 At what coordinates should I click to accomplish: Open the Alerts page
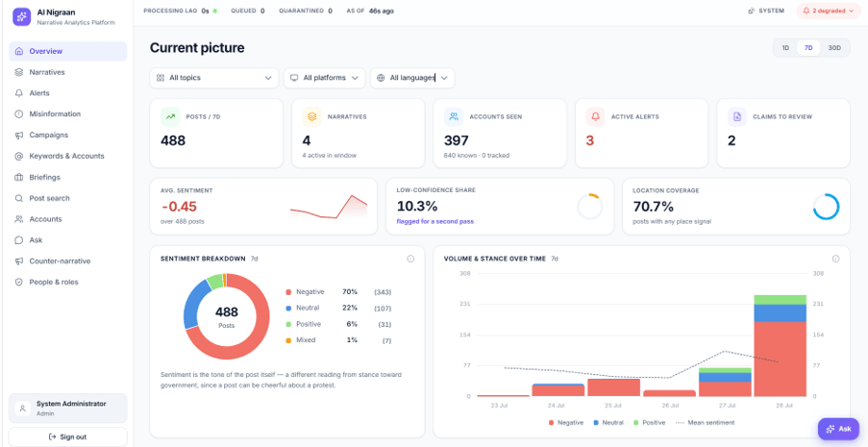coord(67,93)
